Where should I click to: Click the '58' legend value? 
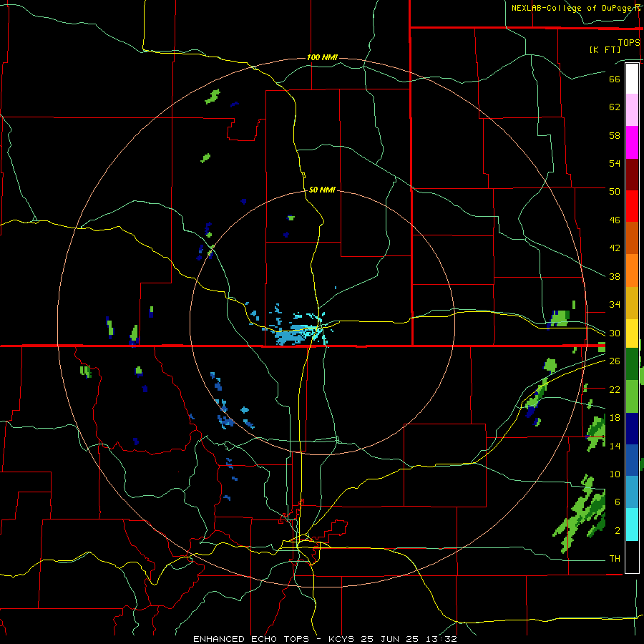click(x=615, y=135)
